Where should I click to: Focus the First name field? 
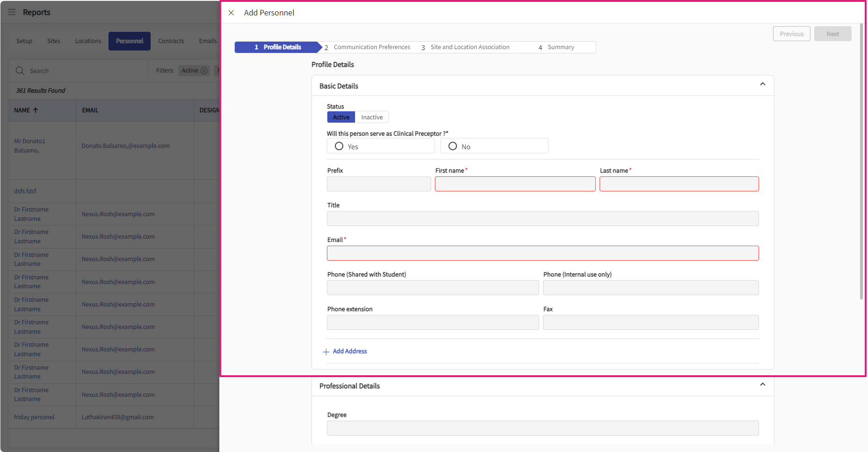coord(515,184)
